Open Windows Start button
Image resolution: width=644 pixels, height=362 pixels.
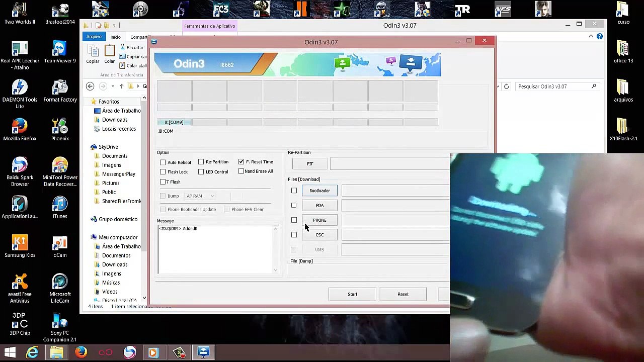(10, 352)
